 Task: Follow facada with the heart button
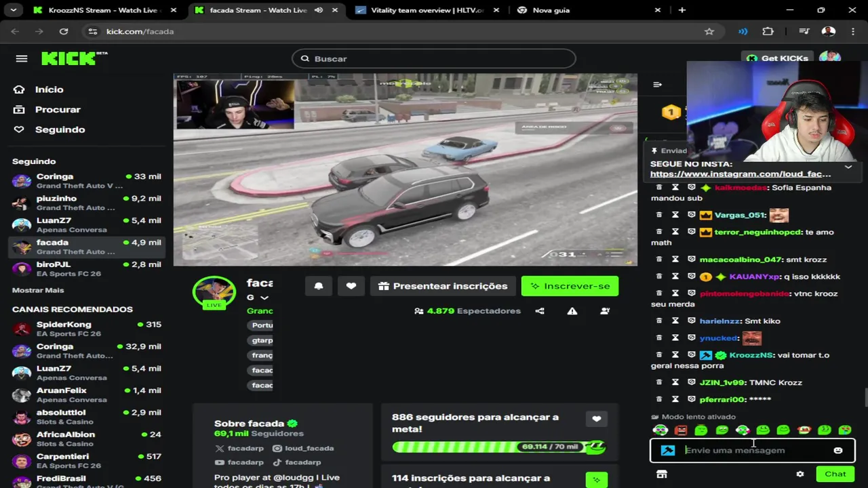[351, 286]
